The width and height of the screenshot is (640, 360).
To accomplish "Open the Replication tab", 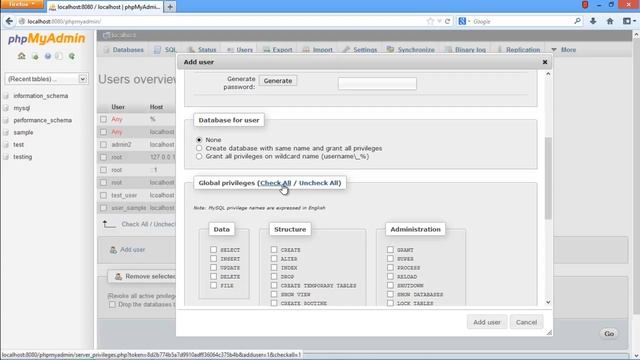I will pos(518,50).
